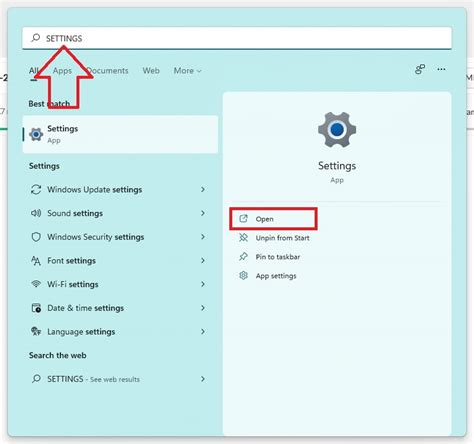
Task: Open the More dropdown
Action: click(x=187, y=71)
